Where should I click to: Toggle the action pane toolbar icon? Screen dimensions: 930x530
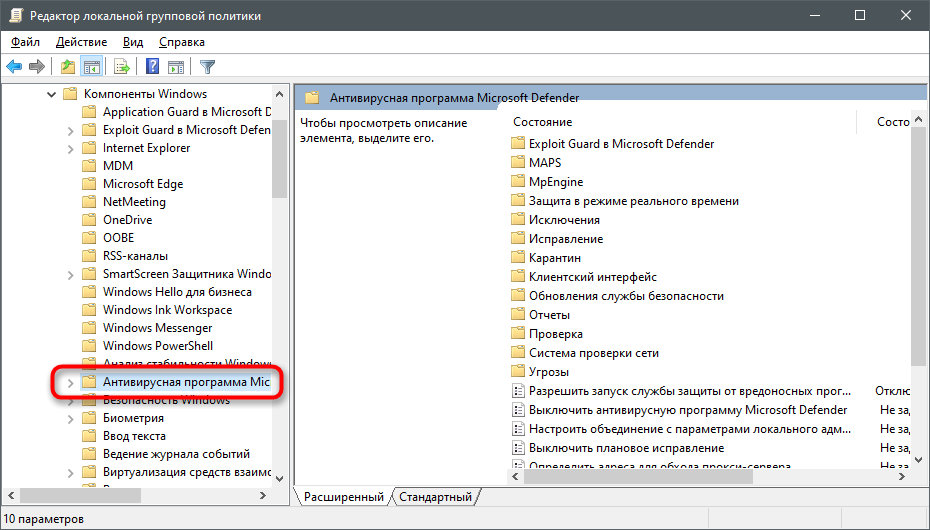tap(176, 66)
